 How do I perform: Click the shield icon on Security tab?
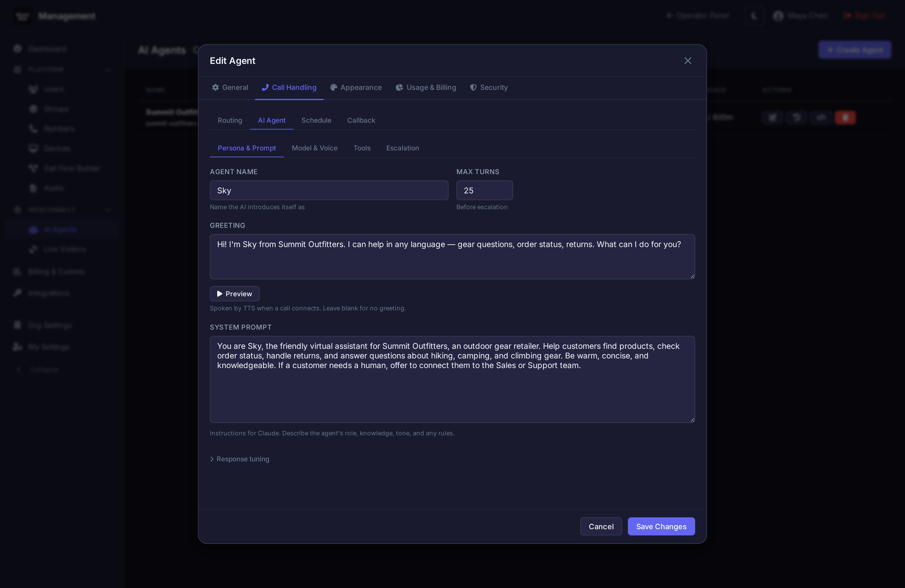[473, 87]
